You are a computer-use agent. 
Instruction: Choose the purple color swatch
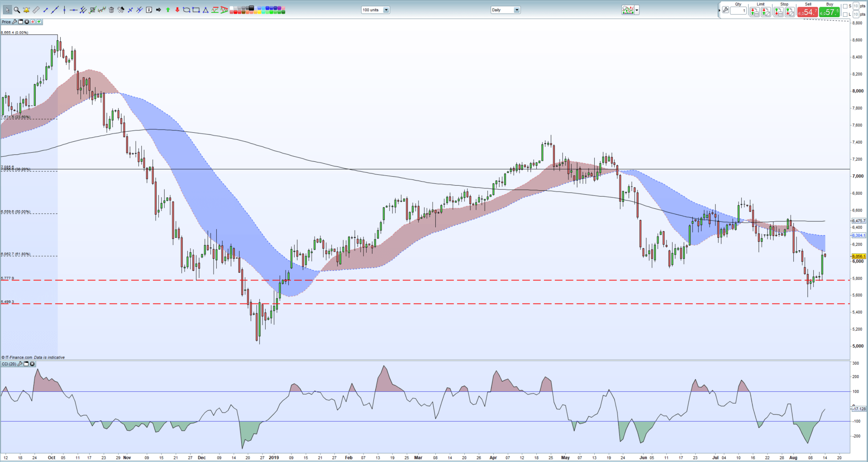coord(279,8)
